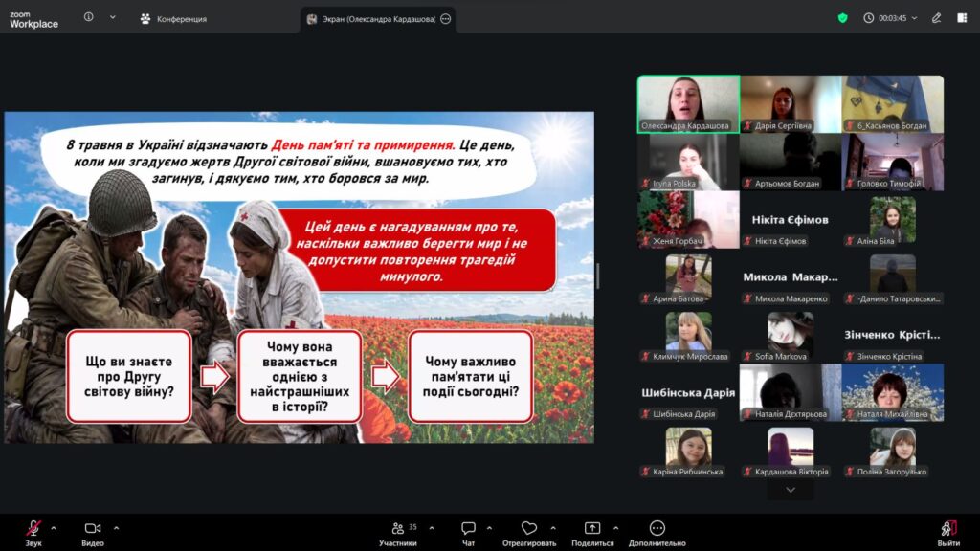
Task: Unmute the microphone with the Звук button
Action: pos(33,534)
